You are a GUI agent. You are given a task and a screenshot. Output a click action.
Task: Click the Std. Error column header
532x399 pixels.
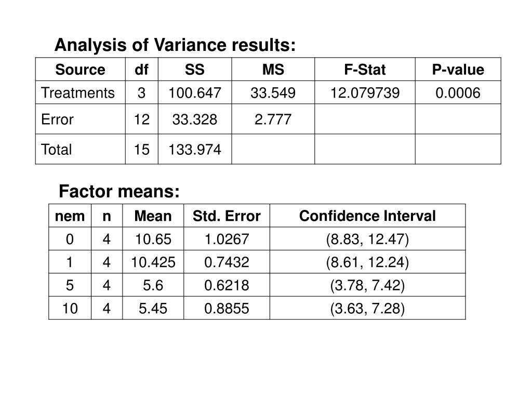click(227, 216)
